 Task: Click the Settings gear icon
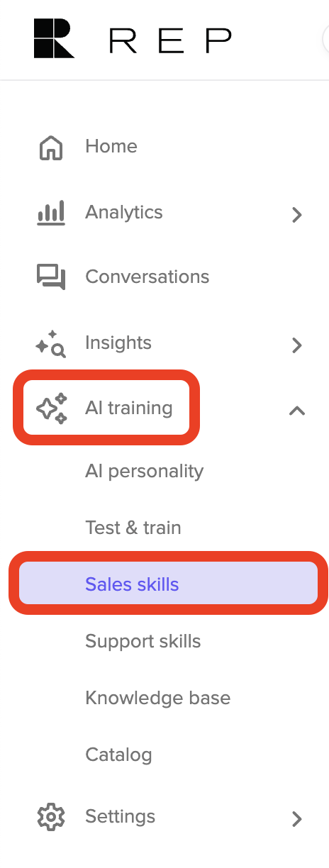click(x=51, y=817)
